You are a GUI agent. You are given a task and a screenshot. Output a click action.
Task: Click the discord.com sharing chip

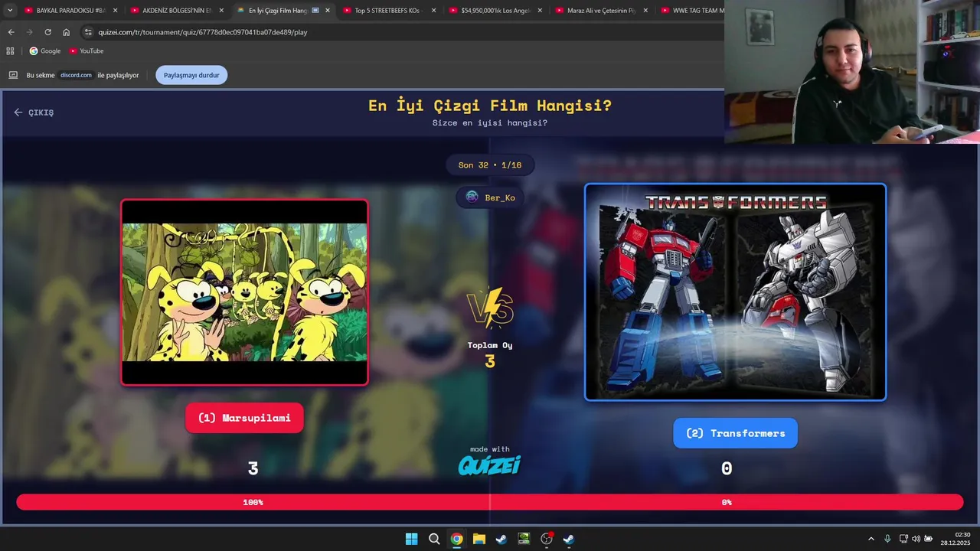[76, 75]
